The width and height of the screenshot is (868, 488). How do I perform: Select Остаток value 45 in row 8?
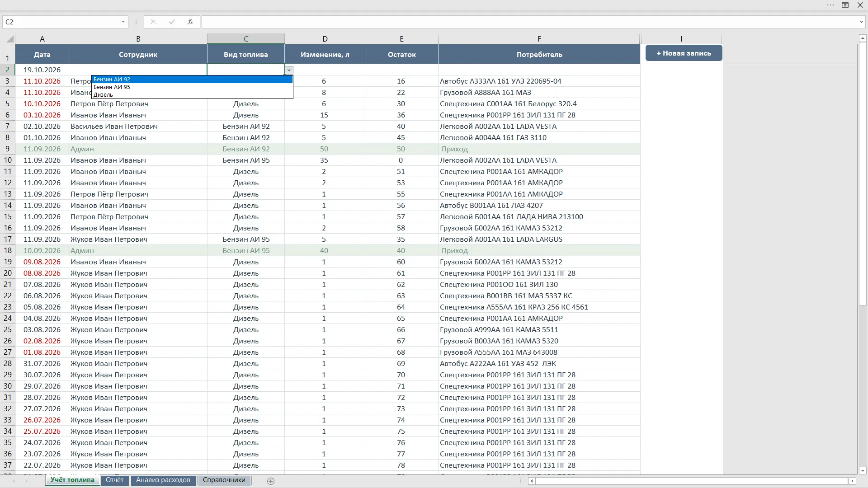tap(401, 138)
